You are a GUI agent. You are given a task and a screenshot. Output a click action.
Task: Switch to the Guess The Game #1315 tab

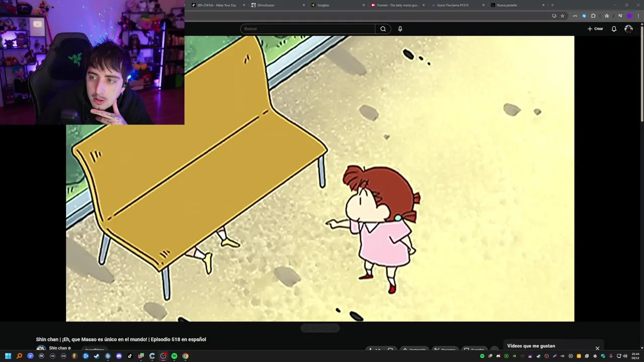click(x=458, y=5)
